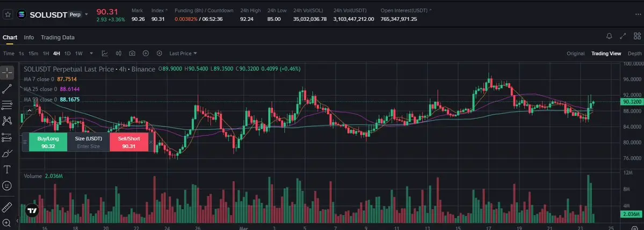Collapse the indicator legend chevron
The height and width of the screenshot is (230, 644).
(x=29, y=110)
